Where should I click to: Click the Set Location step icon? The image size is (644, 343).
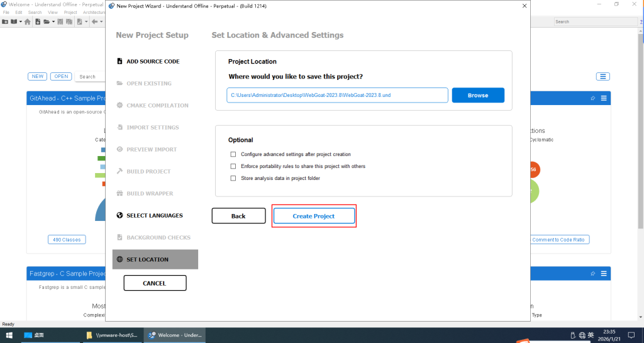coord(120,259)
